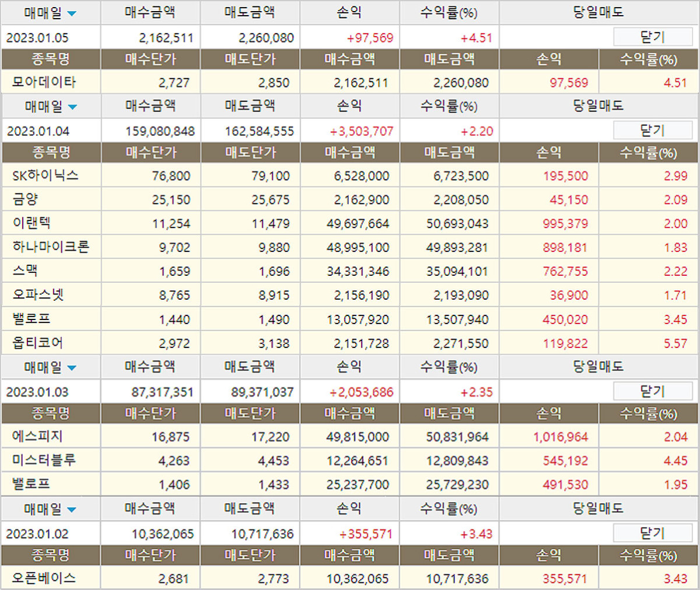The height and width of the screenshot is (590, 700).
Task: Click the 에스피지 stock name
Action: pos(37,437)
